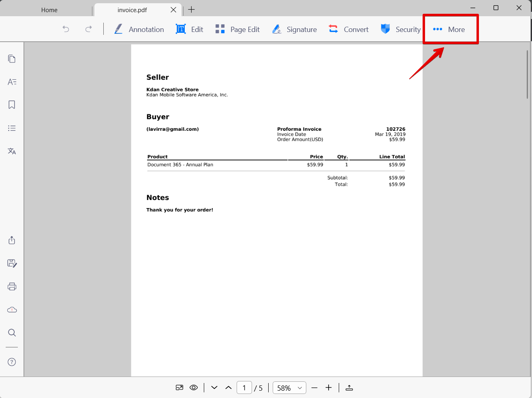This screenshot has width=532, height=398.
Task: Click the page number input field
Action: tap(244, 388)
